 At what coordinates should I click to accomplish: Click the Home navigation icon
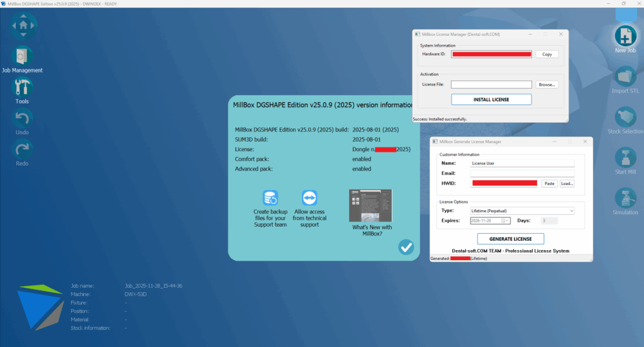coord(23,25)
